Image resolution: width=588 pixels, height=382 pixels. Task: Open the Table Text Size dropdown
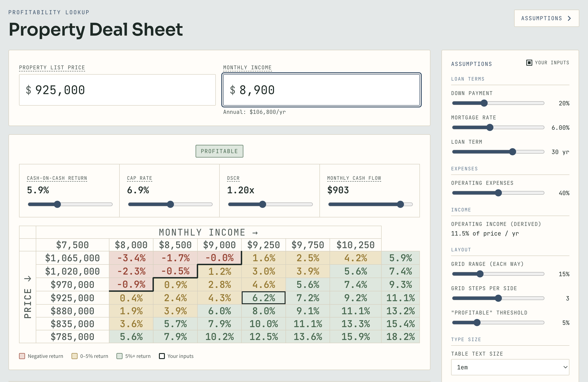pos(510,367)
